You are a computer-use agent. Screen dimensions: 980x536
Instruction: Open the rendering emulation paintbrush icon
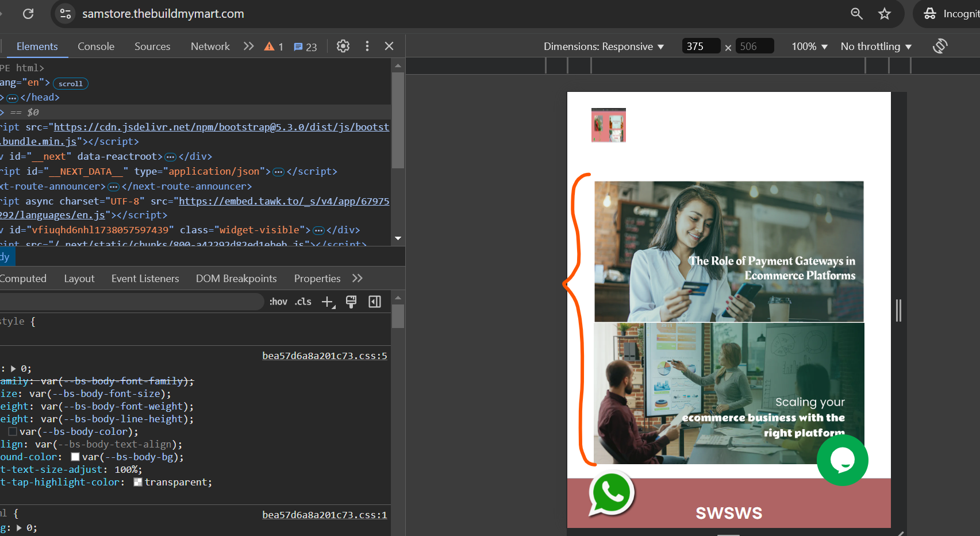pos(351,302)
